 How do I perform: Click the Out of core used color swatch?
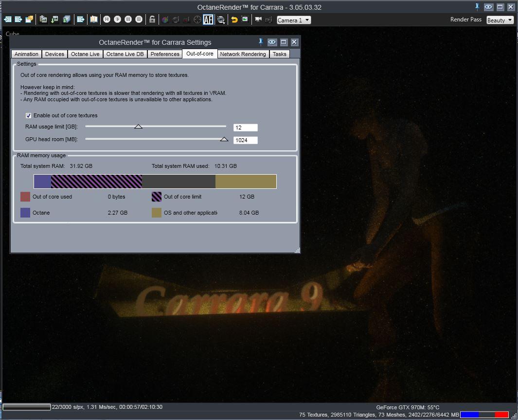click(x=25, y=197)
